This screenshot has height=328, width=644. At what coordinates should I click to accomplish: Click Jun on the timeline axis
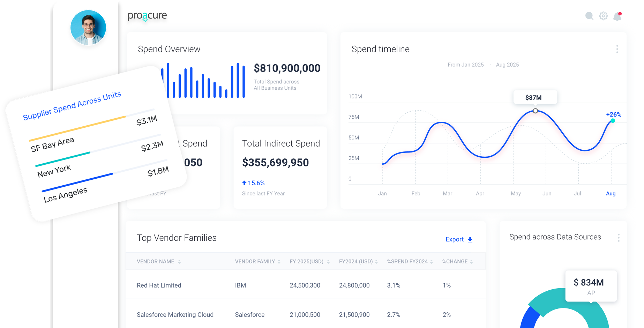coord(547,193)
